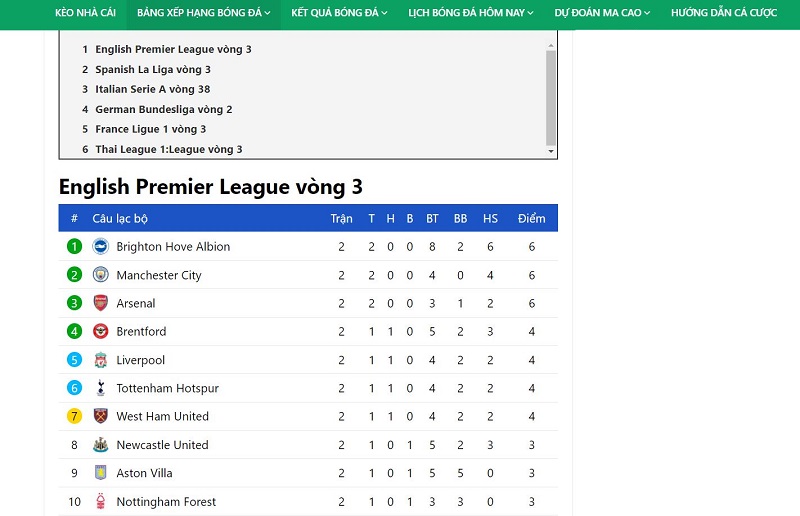Jump to German Bundesliga vòng 2 section
Image resolution: width=800 pixels, height=516 pixels.
click(x=163, y=109)
